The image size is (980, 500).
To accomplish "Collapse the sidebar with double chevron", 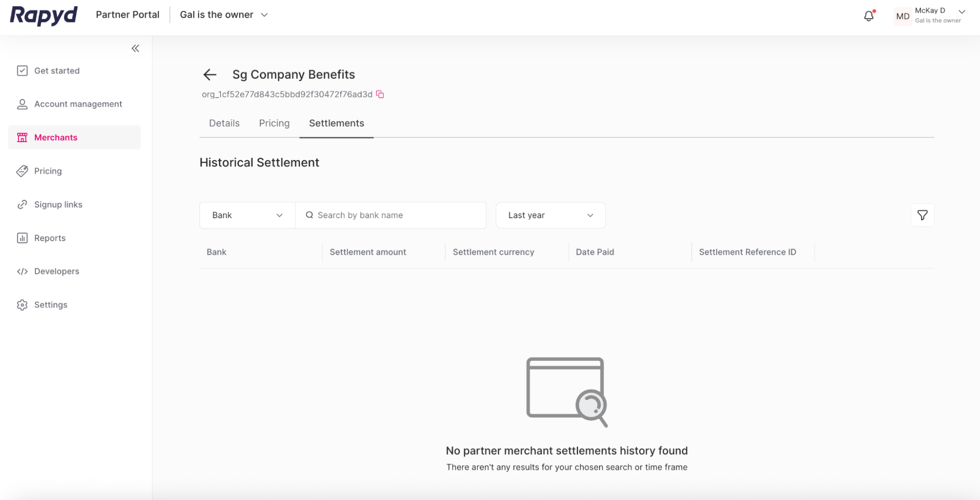I will pos(135,48).
